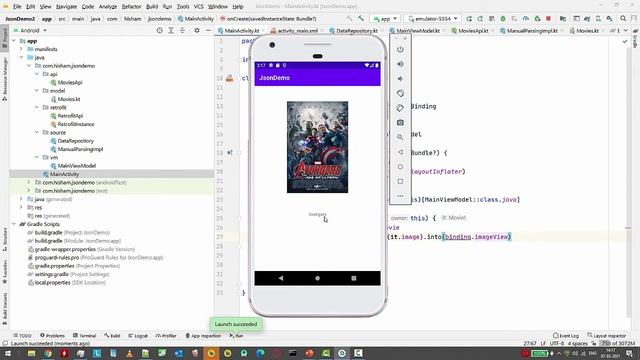The height and width of the screenshot is (360, 640).
Task: Open the Terminal tool window
Action: [x=84, y=336]
